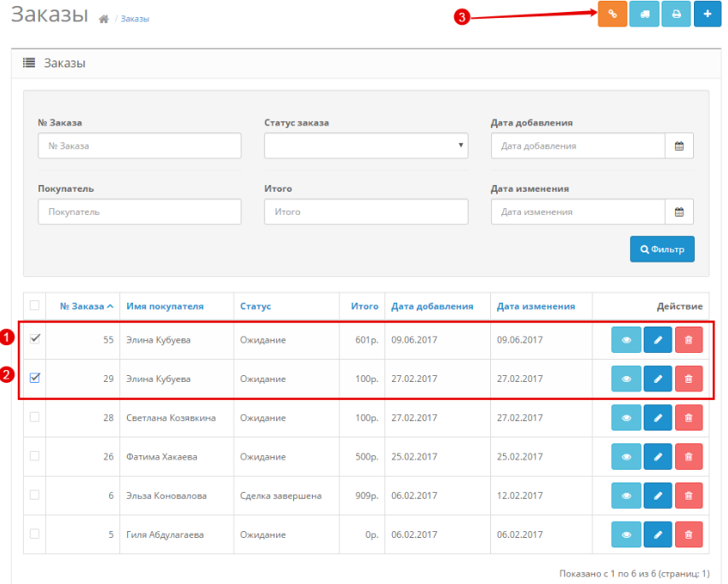Open the Статус заказа dropdown
Viewport: 728px width, 584px height.
click(366, 146)
